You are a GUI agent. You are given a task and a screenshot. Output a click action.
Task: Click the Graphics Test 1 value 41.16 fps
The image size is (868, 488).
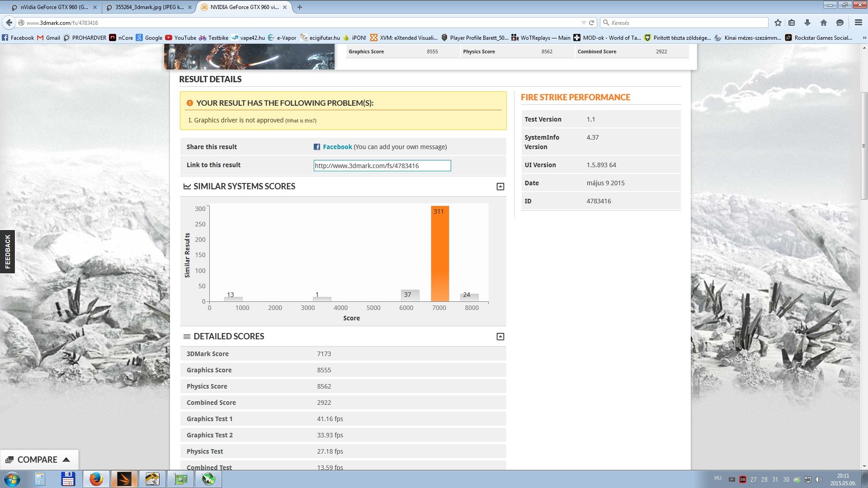pos(330,419)
